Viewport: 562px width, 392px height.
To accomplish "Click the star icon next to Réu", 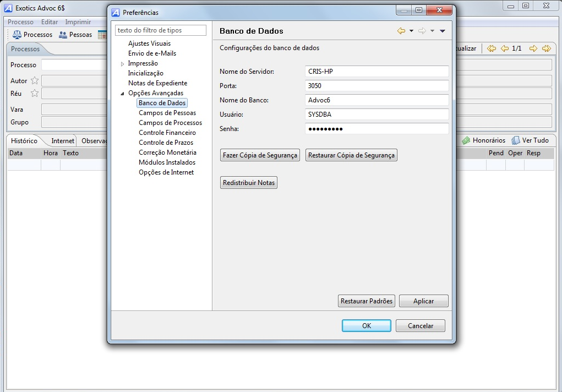I will [35, 94].
